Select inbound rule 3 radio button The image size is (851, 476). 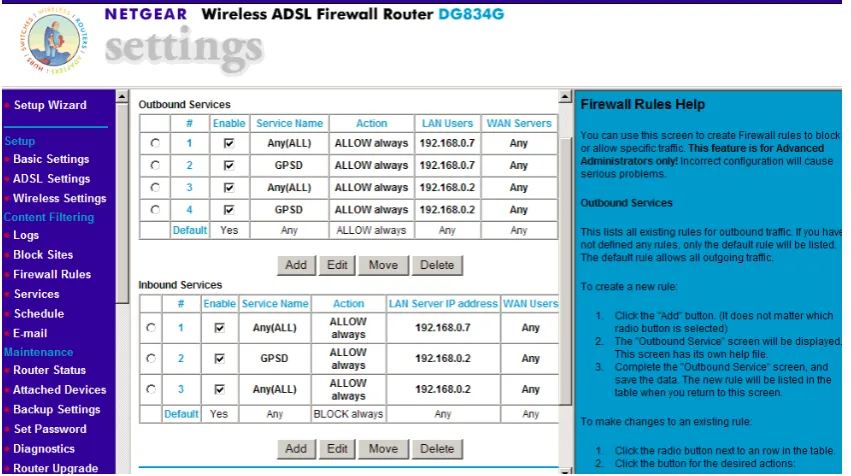[151, 389]
